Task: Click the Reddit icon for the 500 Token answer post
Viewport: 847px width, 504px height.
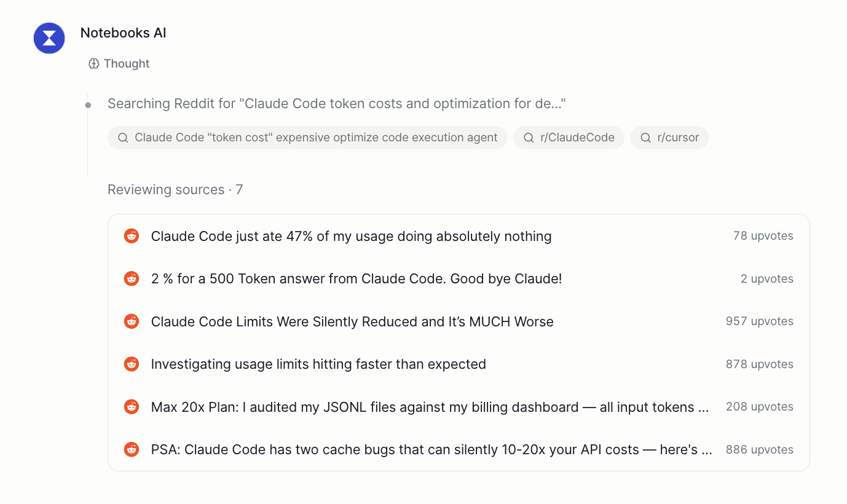Action: [132, 279]
